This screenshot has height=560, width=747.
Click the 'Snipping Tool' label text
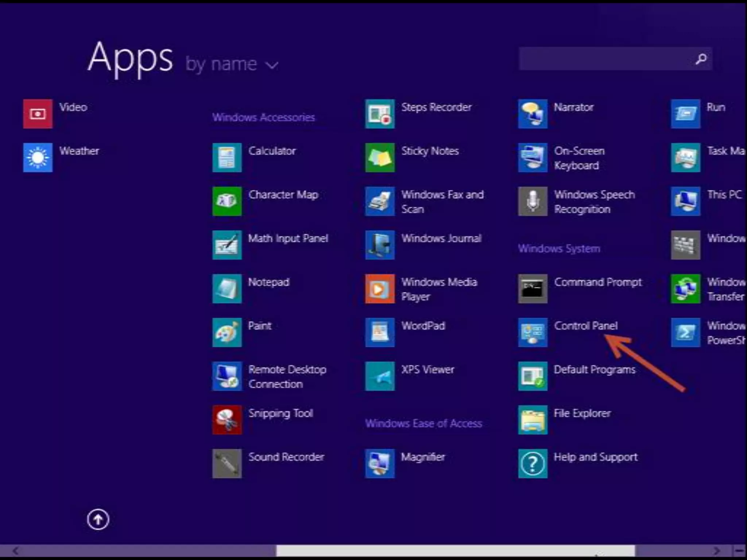(281, 413)
